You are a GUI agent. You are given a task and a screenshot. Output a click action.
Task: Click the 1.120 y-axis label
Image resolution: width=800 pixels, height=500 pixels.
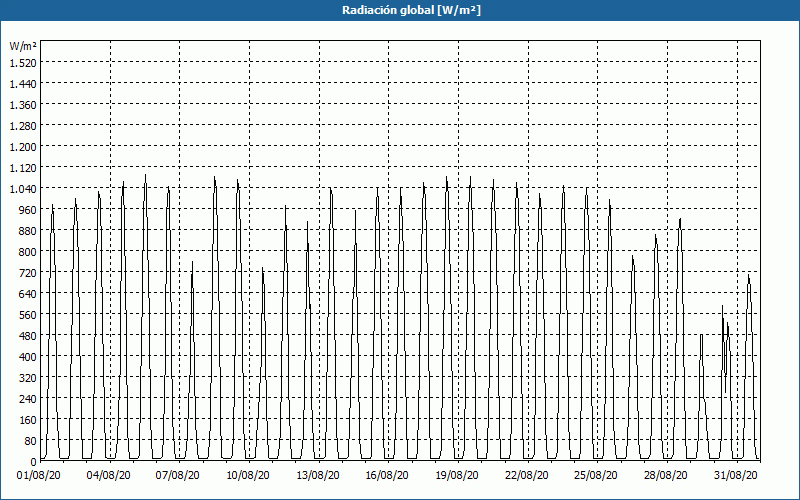[23, 168]
